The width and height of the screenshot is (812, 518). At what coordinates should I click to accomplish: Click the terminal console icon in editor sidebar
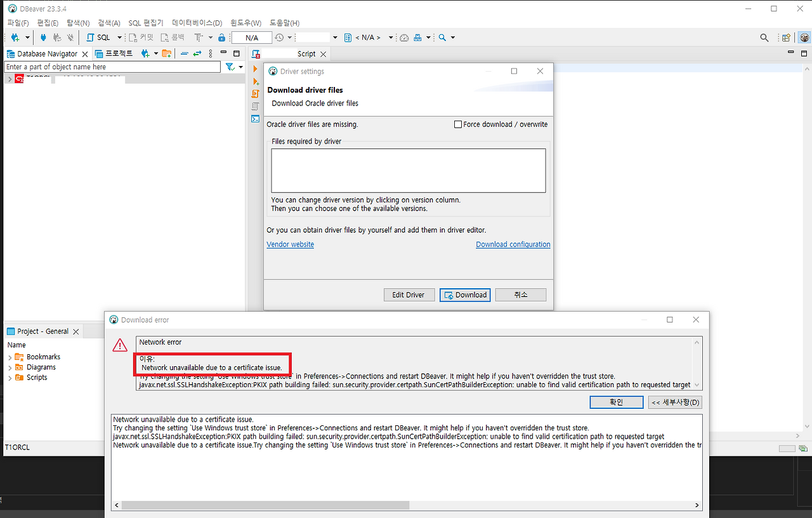click(x=256, y=119)
